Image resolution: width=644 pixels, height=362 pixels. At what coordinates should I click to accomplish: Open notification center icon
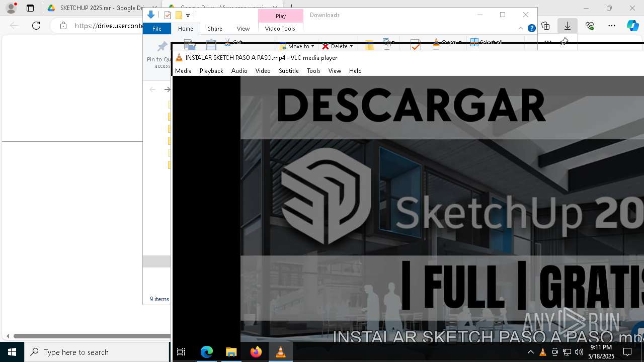click(627, 352)
